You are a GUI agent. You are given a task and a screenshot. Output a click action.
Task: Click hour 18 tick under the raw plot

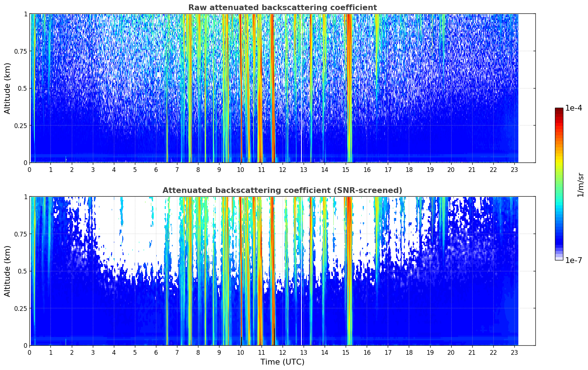pyautogui.click(x=409, y=169)
